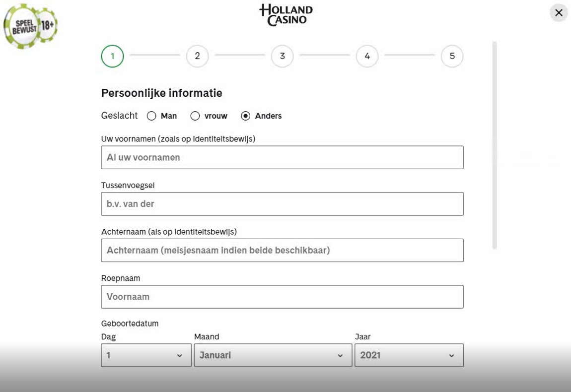The image size is (571, 392).
Task: Click the Achternaam input field
Action: [282, 251]
